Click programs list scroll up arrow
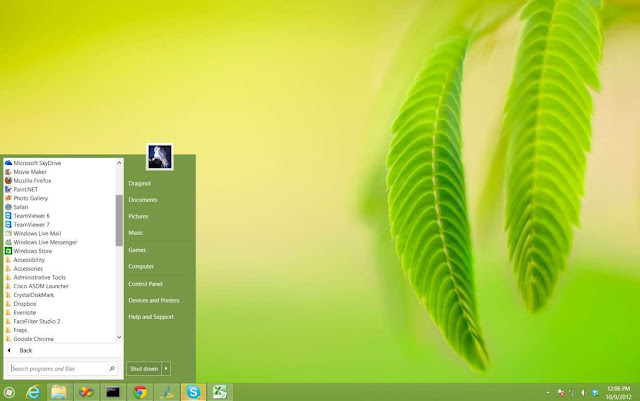Image resolution: width=640 pixels, height=401 pixels. [119, 163]
